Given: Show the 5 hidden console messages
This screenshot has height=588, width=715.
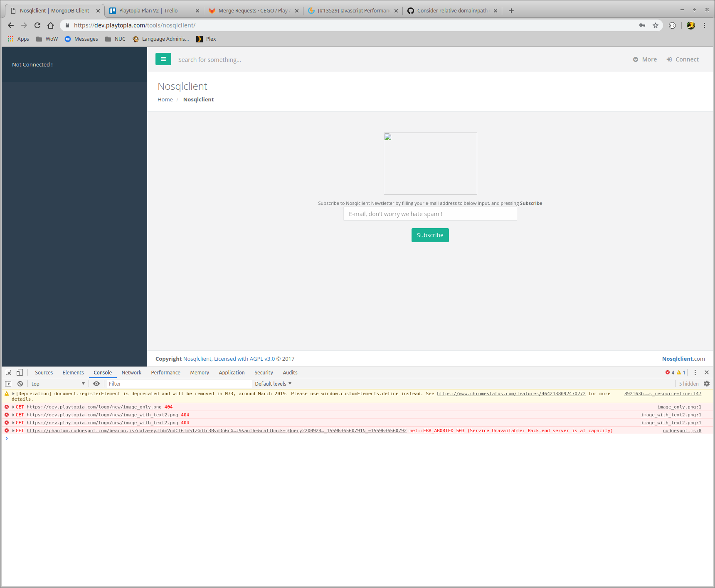Looking at the screenshot, I should [688, 383].
